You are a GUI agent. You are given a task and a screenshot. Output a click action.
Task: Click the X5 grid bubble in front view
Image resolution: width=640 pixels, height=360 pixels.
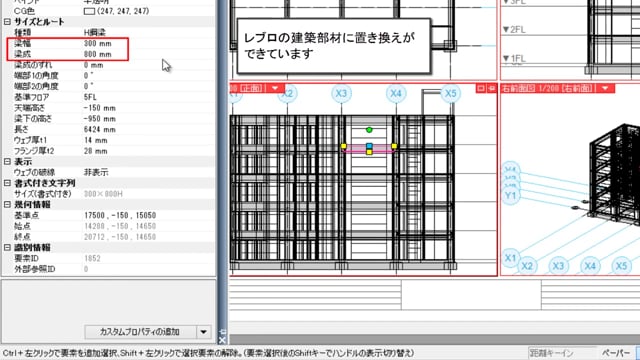[x=451, y=93]
